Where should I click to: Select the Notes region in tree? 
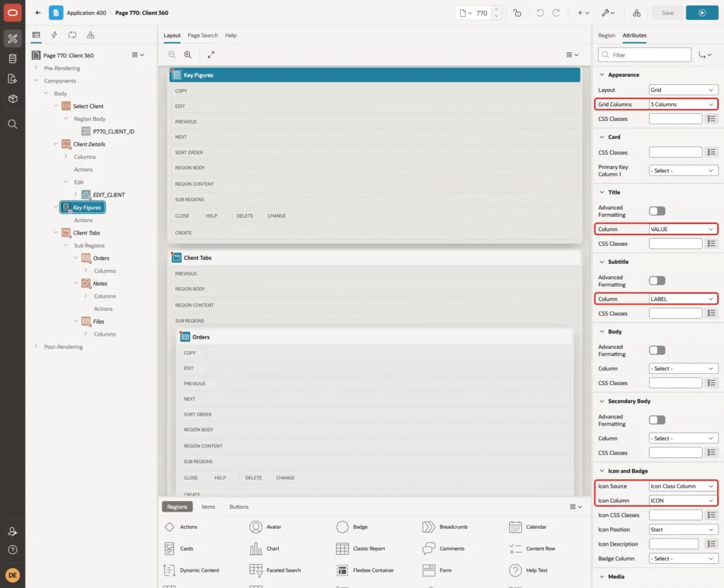pyautogui.click(x=100, y=283)
